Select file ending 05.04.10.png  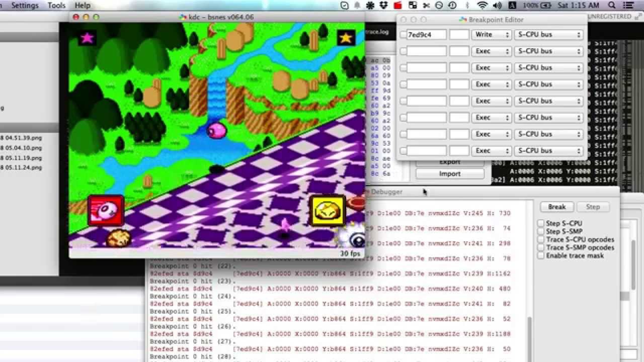pyautogui.click(x=22, y=148)
